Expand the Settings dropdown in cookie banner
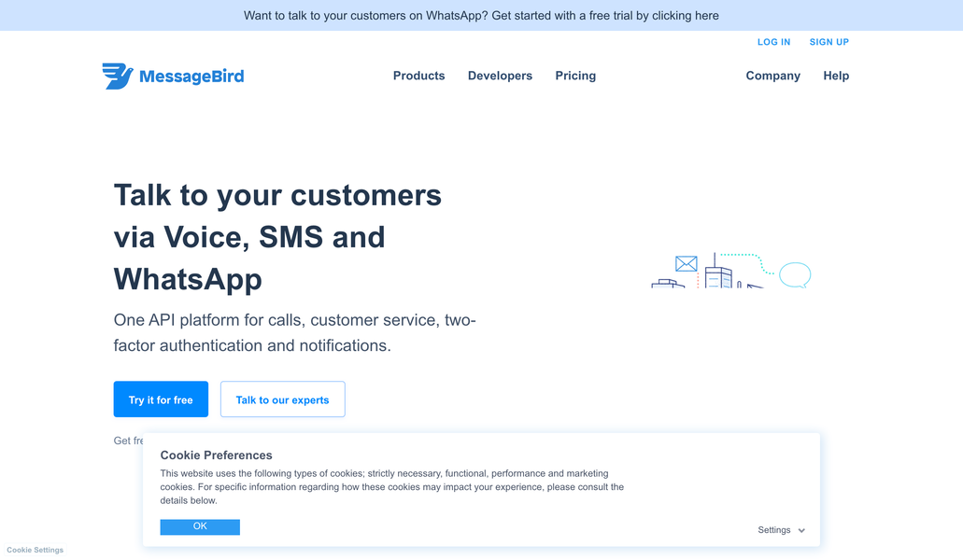This screenshot has width=963, height=560. click(781, 530)
